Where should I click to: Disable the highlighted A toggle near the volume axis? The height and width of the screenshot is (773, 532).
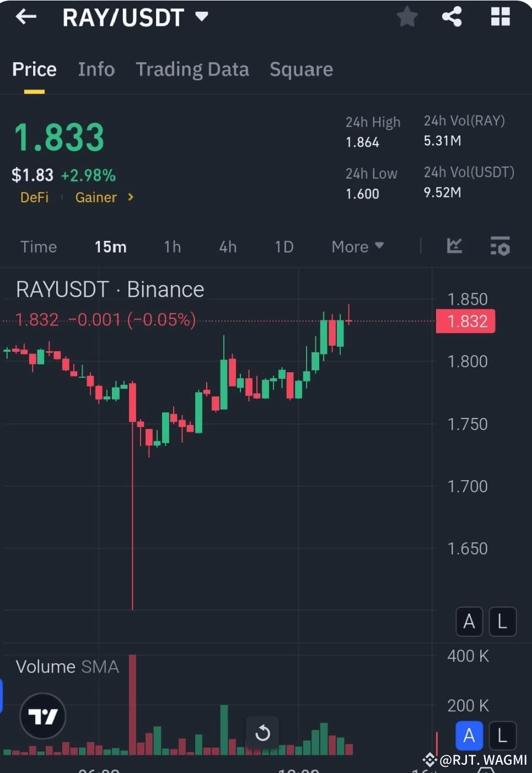(469, 736)
